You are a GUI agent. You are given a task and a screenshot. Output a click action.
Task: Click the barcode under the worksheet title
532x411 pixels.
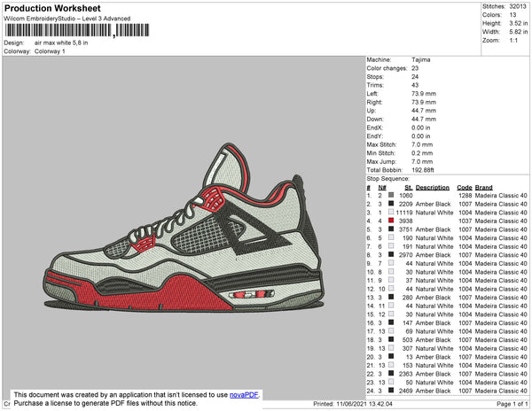77,30
